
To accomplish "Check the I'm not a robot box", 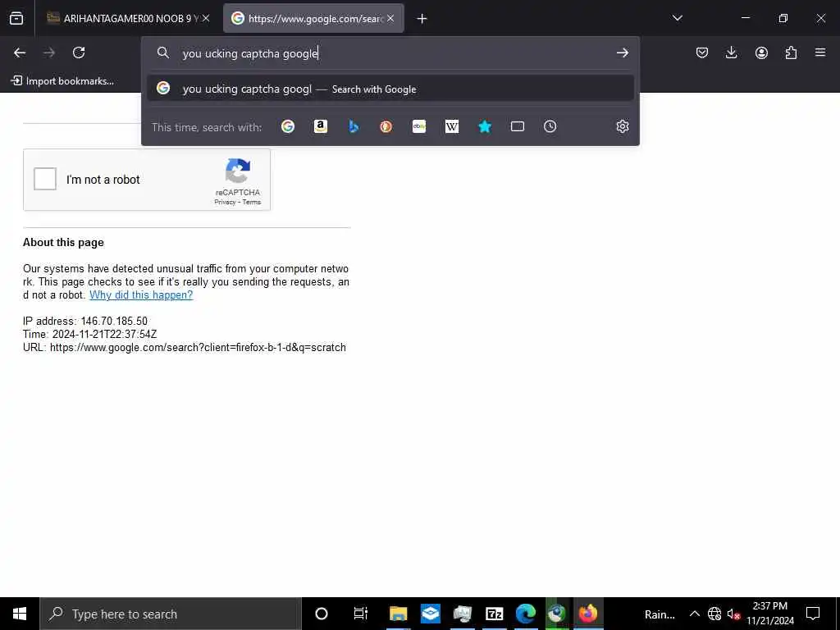I will (45, 179).
